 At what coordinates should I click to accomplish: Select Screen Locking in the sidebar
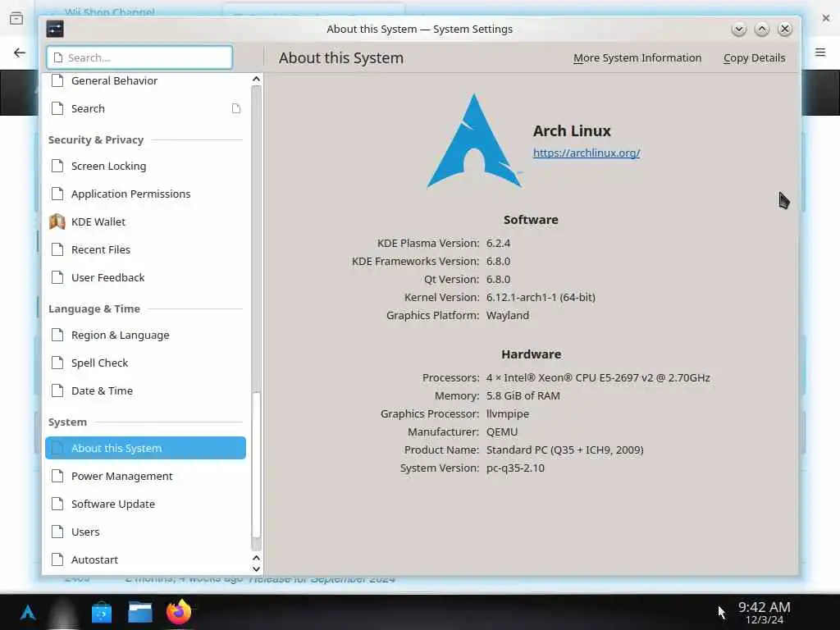point(145,166)
